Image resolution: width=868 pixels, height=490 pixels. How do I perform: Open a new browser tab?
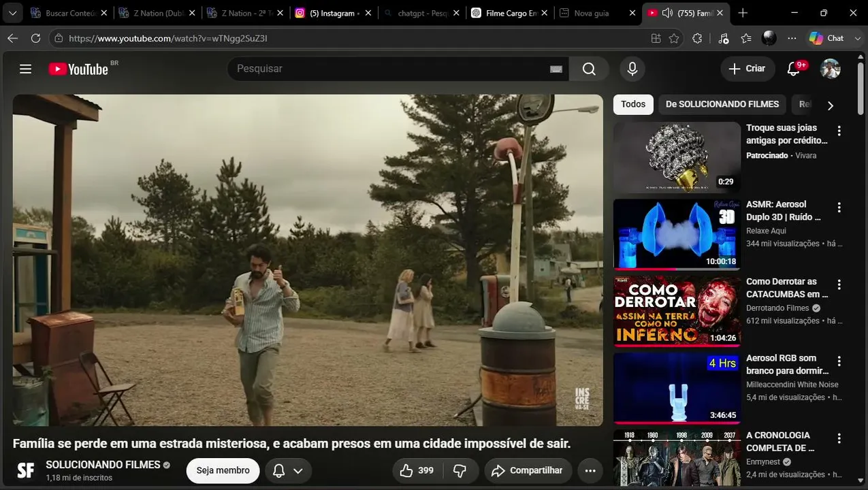[743, 13]
